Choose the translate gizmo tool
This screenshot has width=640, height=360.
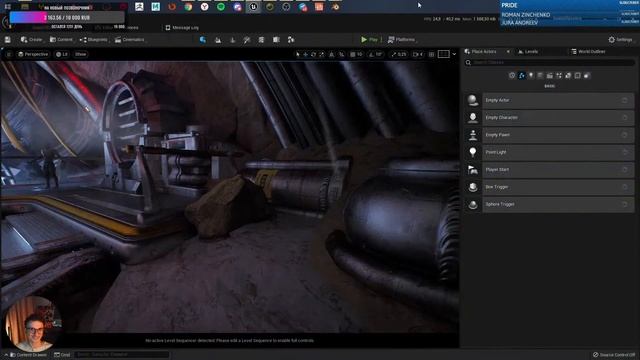(305, 54)
